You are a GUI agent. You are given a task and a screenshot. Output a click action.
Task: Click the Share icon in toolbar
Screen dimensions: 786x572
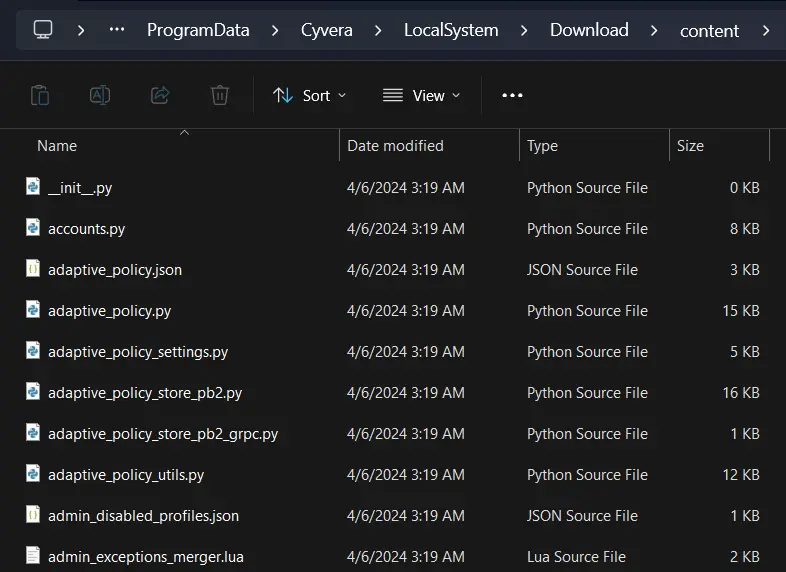pos(160,95)
